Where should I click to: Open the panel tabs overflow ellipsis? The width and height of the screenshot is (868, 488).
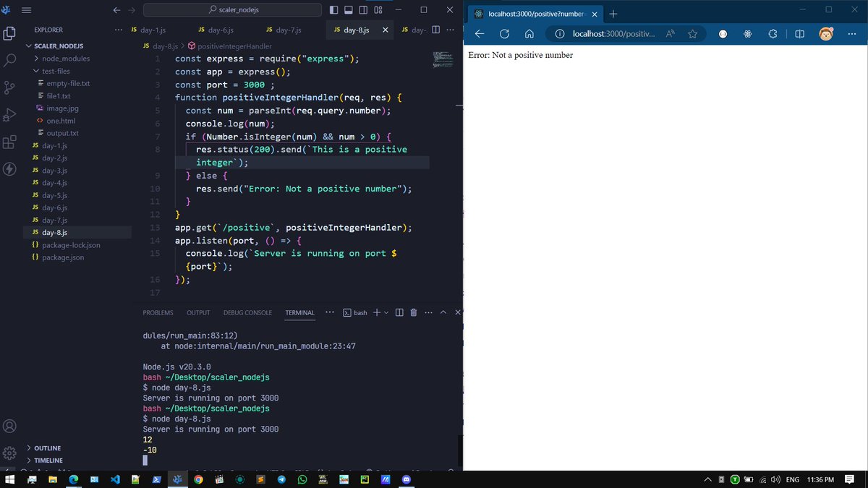click(x=330, y=312)
